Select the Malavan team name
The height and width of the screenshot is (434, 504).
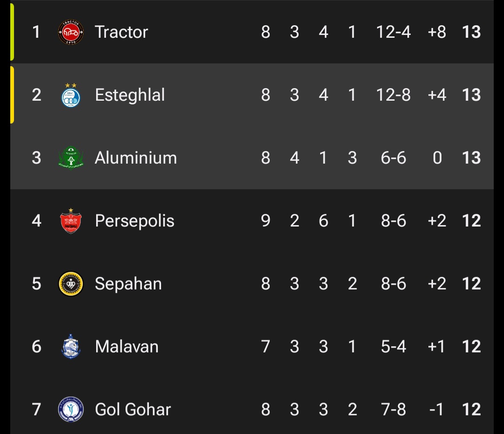[126, 347]
